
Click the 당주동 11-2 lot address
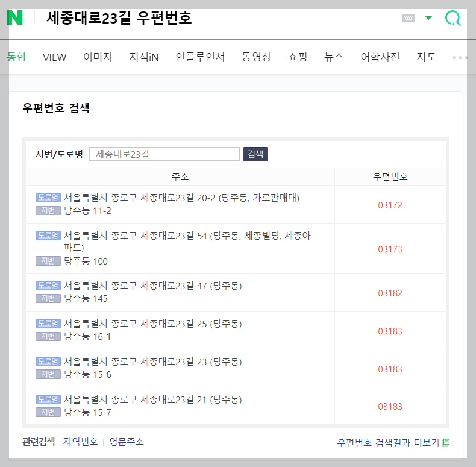[x=87, y=210]
